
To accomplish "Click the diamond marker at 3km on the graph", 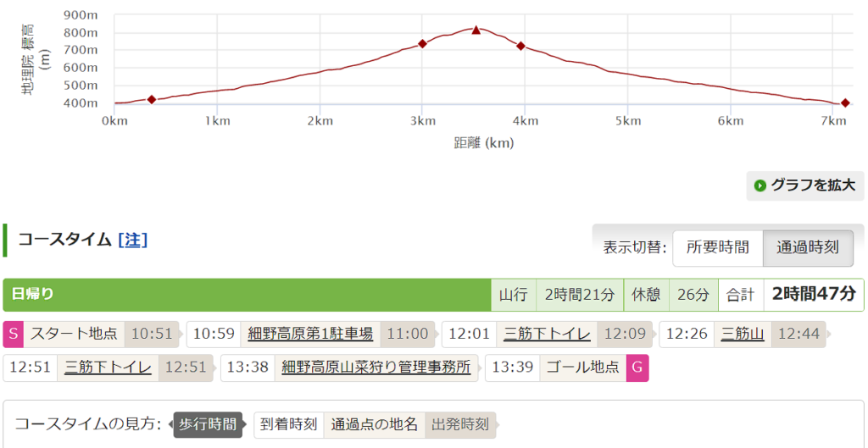I will pos(422,43).
